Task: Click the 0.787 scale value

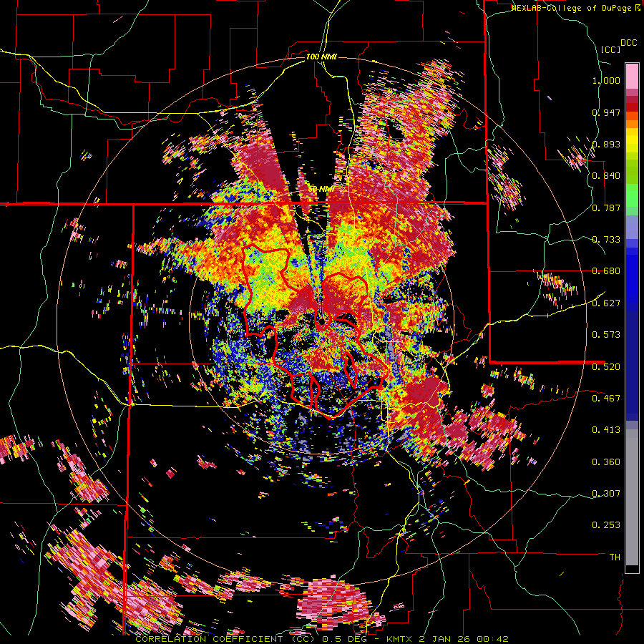Action: tap(606, 208)
